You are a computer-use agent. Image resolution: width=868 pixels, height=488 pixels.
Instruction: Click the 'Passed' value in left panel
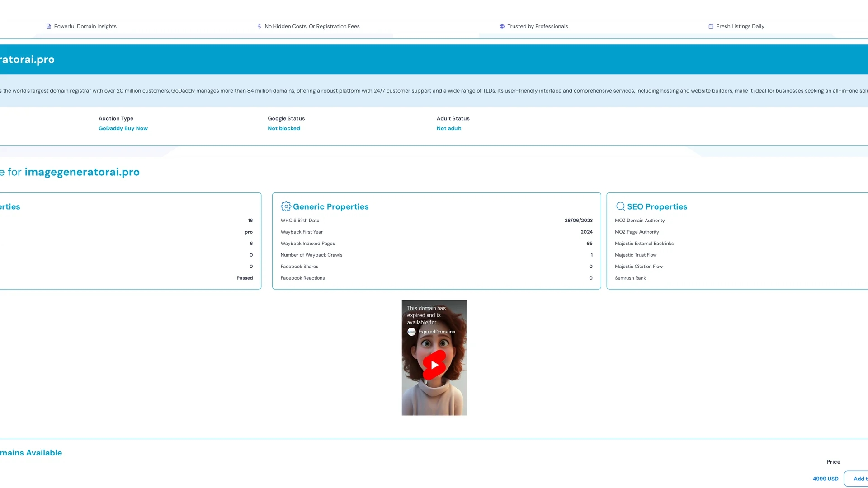(245, 278)
